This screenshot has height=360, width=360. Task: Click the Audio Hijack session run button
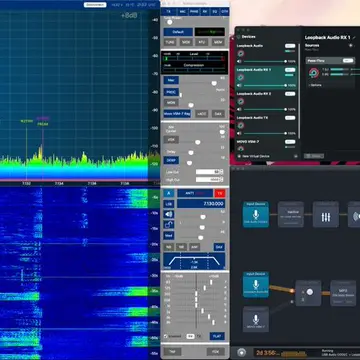[x=242, y=352]
